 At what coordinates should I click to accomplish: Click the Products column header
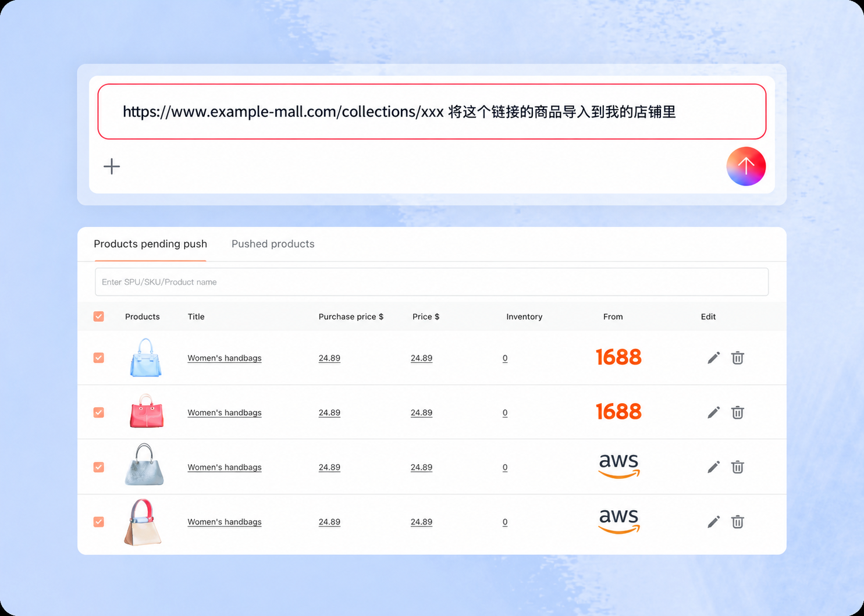(x=142, y=316)
